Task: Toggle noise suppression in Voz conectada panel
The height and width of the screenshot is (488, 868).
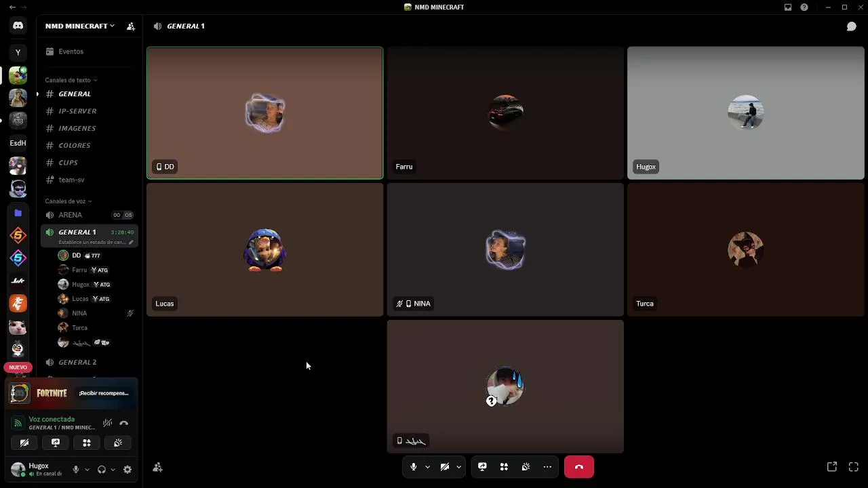Action: (x=107, y=423)
